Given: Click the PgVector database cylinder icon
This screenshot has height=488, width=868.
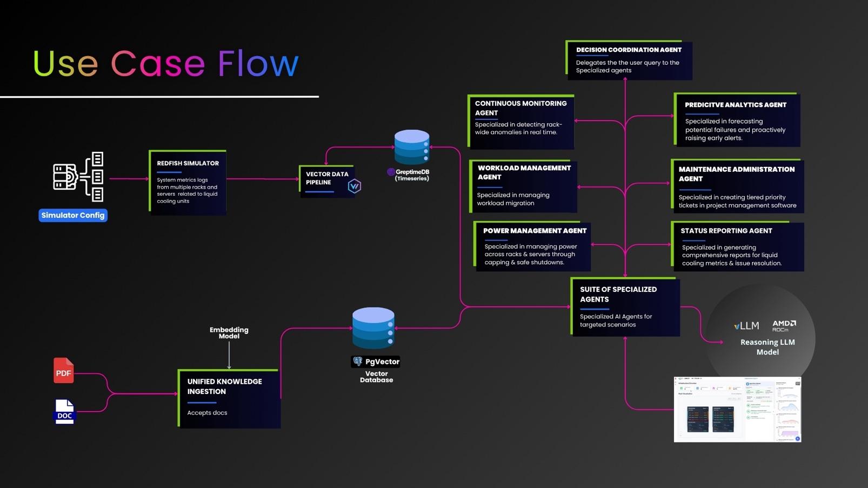Looking at the screenshot, I should click(373, 327).
